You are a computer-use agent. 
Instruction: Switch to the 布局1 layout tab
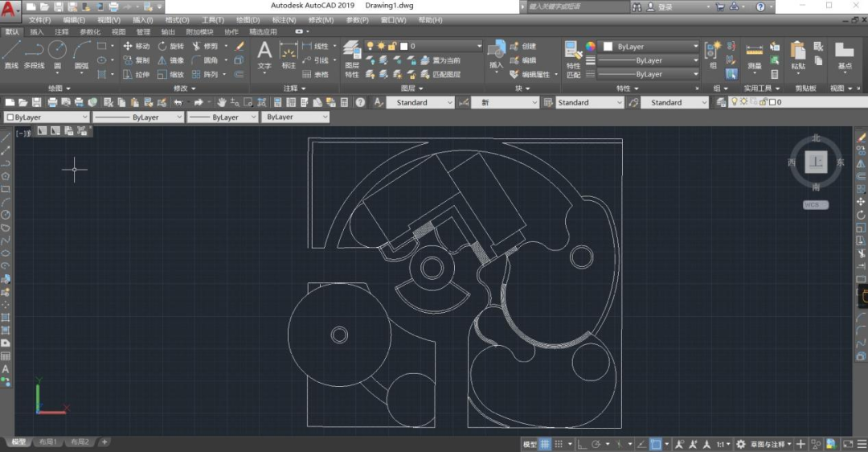(48, 442)
